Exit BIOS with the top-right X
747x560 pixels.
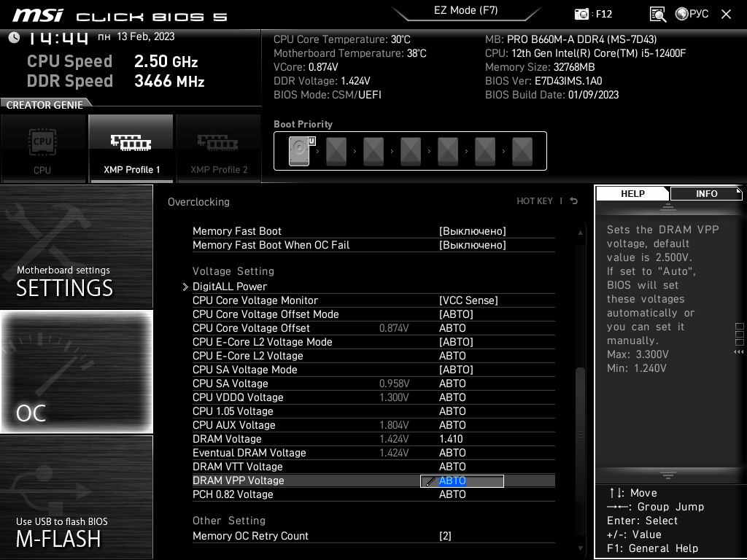pyautogui.click(x=726, y=15)
